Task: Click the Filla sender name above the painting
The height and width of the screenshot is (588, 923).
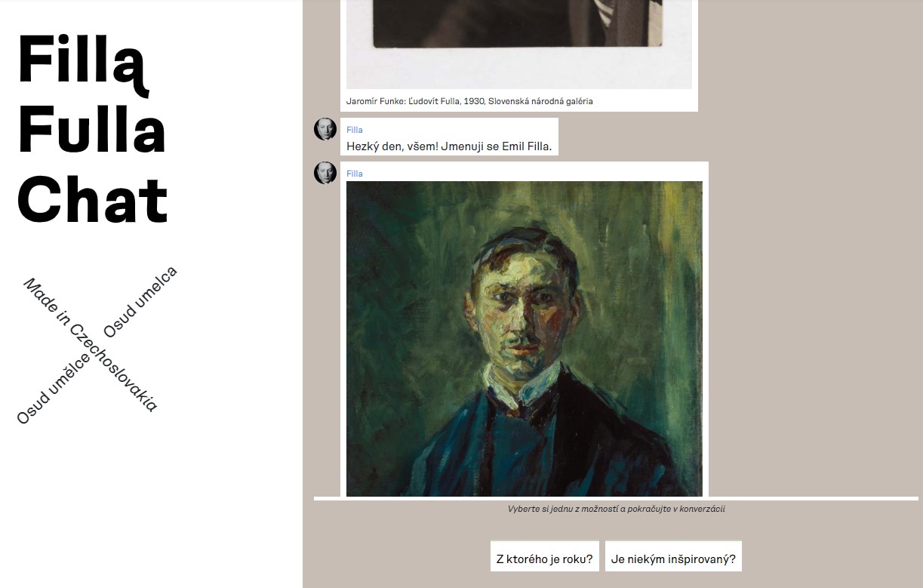Action: coord(355,174)
